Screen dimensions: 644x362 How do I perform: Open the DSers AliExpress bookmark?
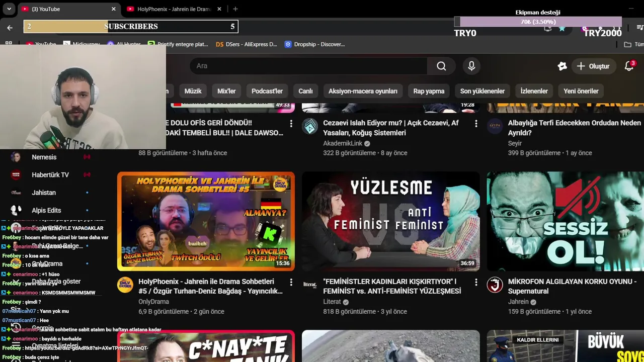tap(247, 44)
